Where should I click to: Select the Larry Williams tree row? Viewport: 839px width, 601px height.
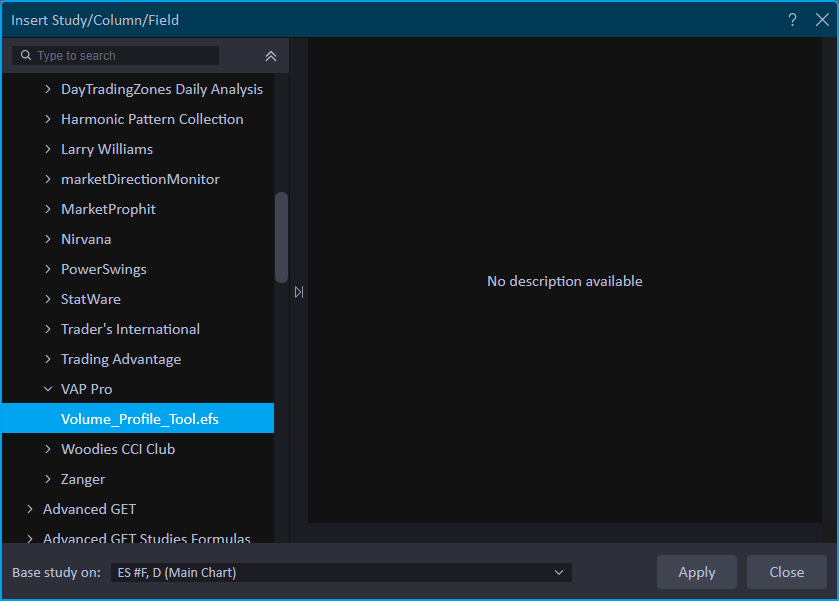(x=138, y=149)
